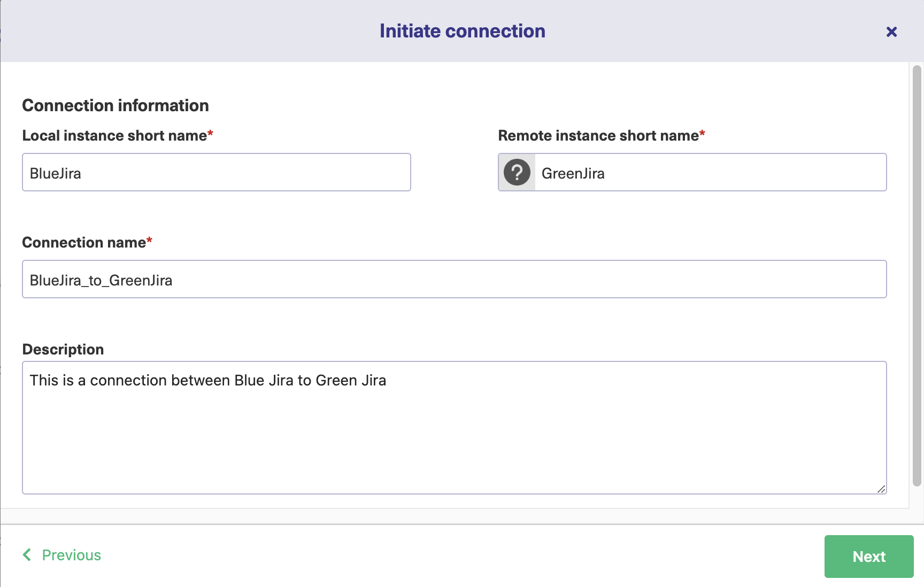Viewport: 924px width, 587px height.
Task: Click the left chevron beside Previous
Action: (x=27, y=555)
